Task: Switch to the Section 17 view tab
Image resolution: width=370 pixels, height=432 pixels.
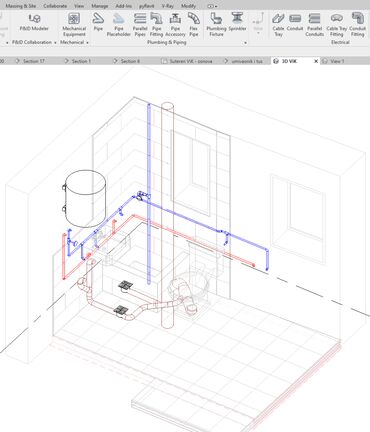Action: (x=34, y=61)
